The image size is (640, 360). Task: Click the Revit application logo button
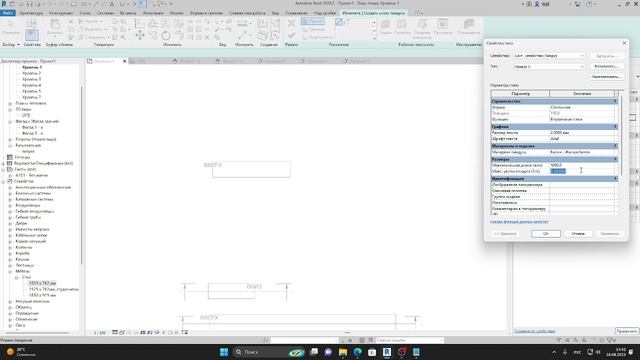click(4, 4)
